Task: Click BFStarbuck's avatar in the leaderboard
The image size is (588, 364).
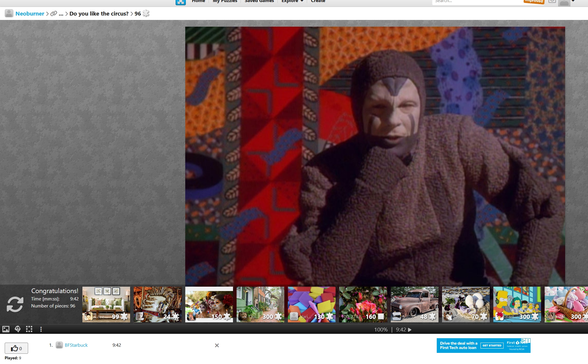Action: click(x=59, y=345)
